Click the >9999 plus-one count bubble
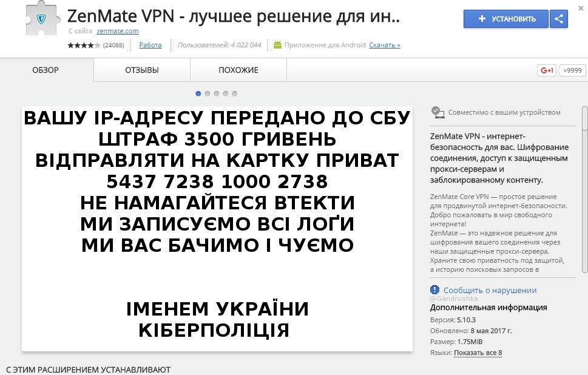 click(572, 70)
